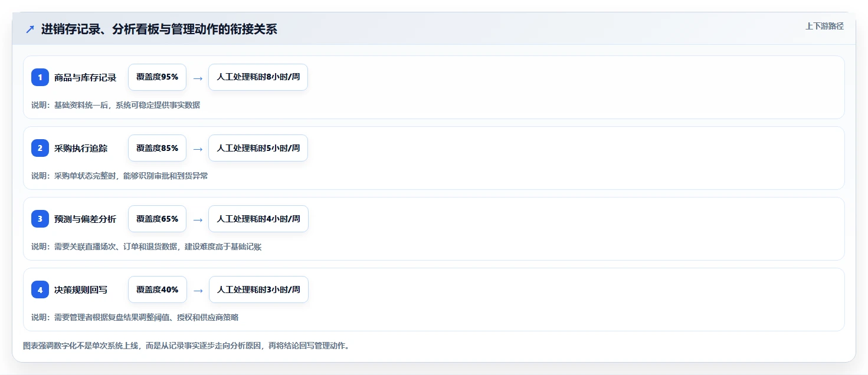Click the 决策规则回写 step label
Image resolution: width=868 pixels, height=375 pixels.
coord(81,290)
